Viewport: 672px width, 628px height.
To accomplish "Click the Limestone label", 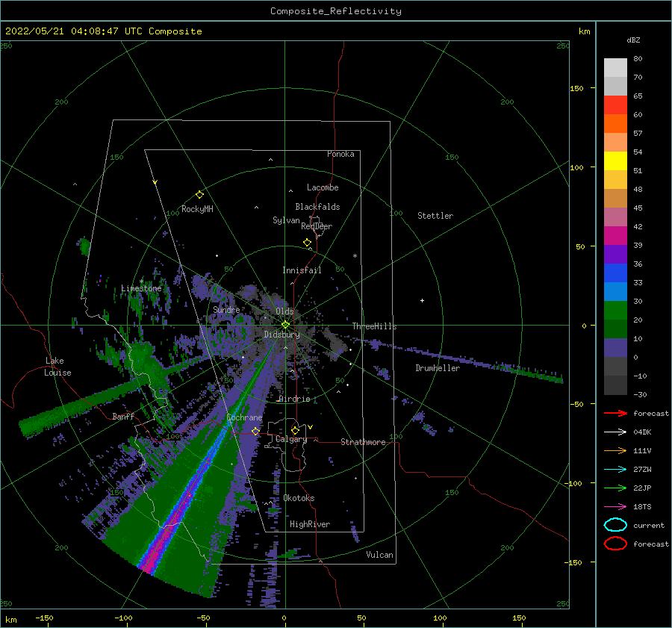I will pyautogui.click(x=141, y=288).
